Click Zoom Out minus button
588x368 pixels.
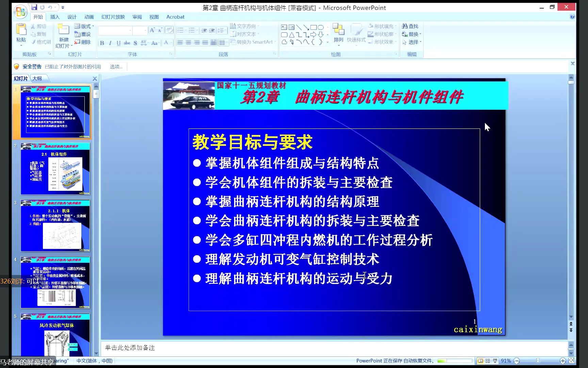click(x=517, y=361)
